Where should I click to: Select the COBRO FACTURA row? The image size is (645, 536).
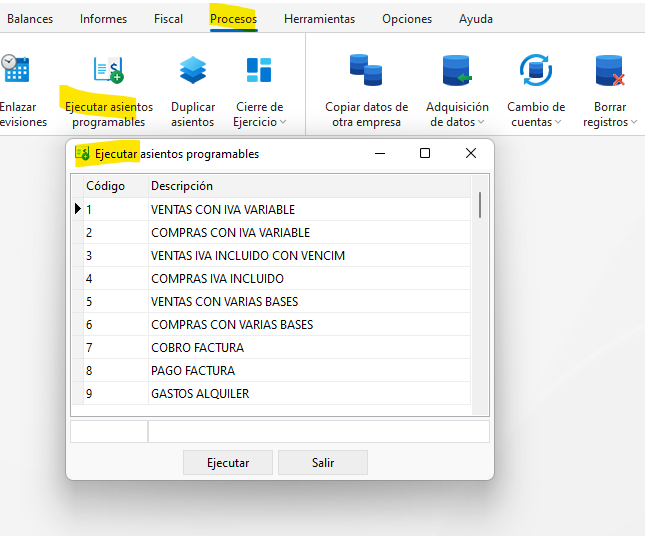coord(271,348)
